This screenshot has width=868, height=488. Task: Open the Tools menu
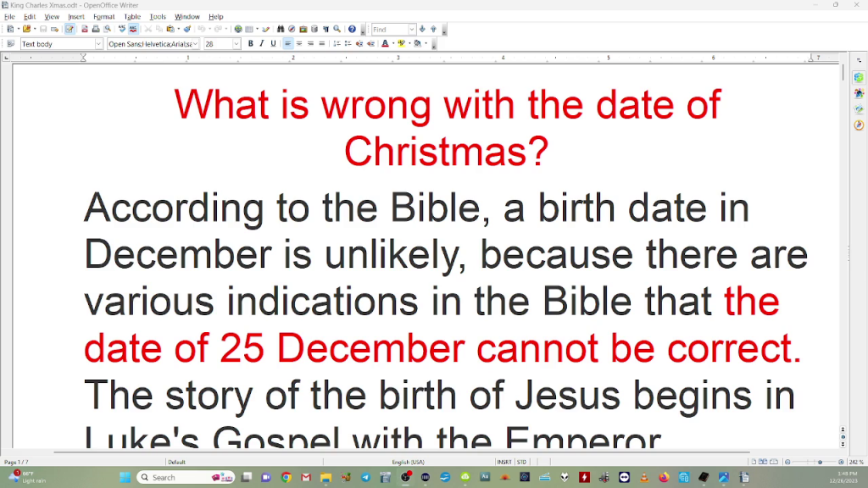click(x=158, y=17)
